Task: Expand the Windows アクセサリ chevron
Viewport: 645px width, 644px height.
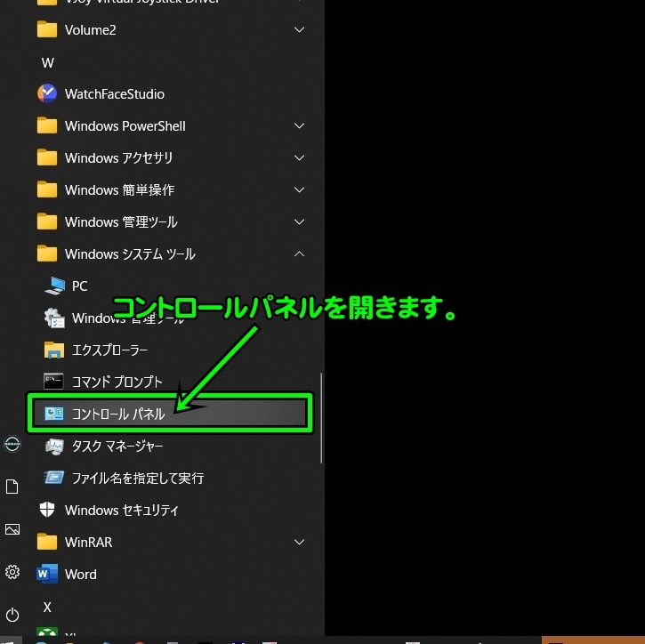Action: coord(300,158)
